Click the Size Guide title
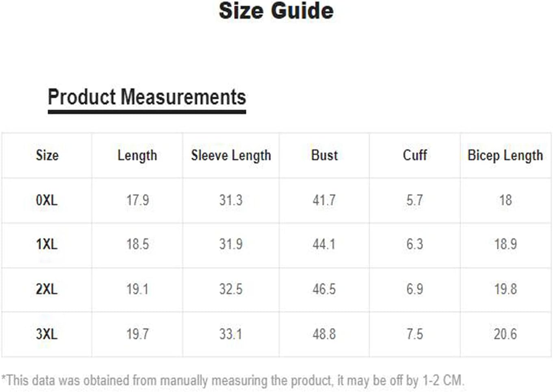The width and height of the screenshot is (553, 392). (x=276, y=11)
